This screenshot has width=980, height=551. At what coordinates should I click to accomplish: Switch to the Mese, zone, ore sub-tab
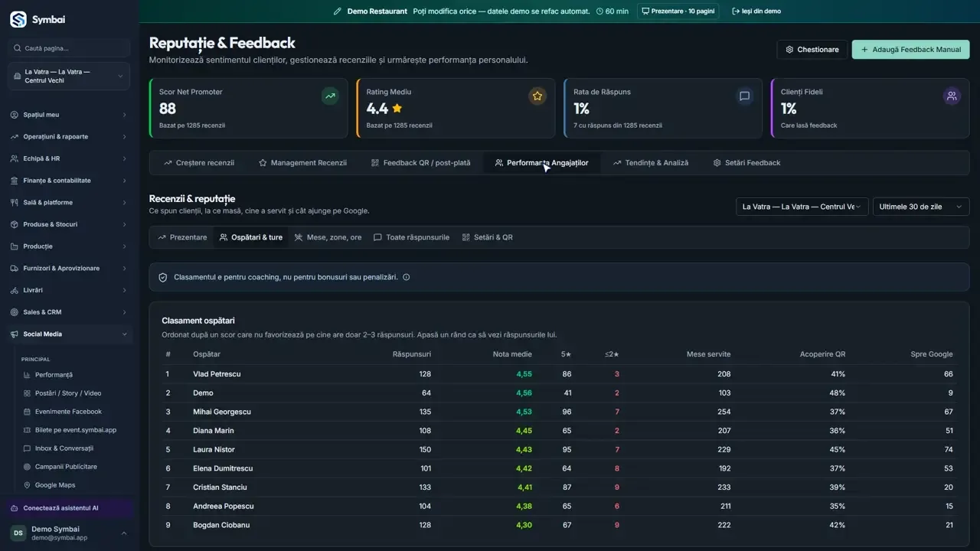[328, 237]
